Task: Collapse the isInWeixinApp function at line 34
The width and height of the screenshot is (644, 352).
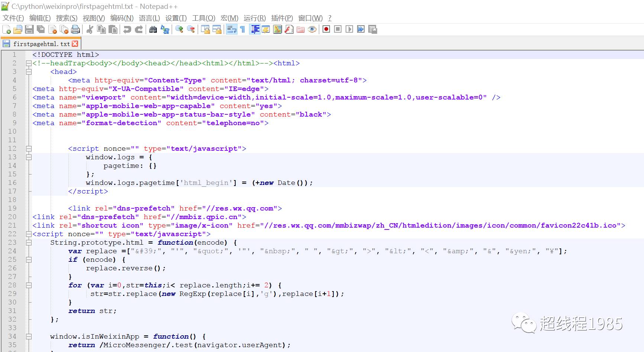Action: (29, 336)
